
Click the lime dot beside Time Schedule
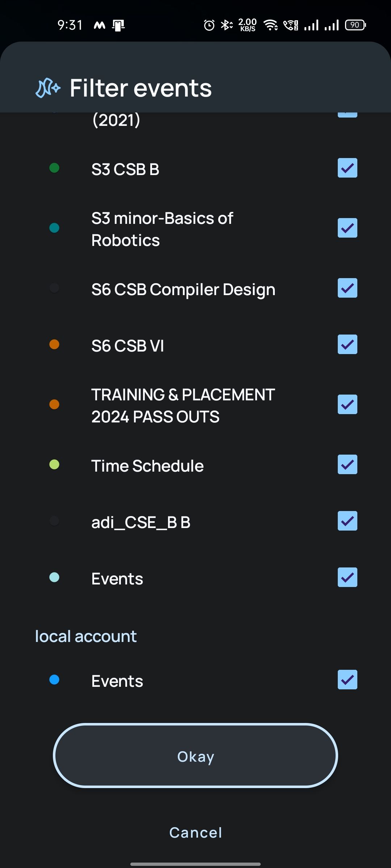pyautogui.click(x=54, y=464)
